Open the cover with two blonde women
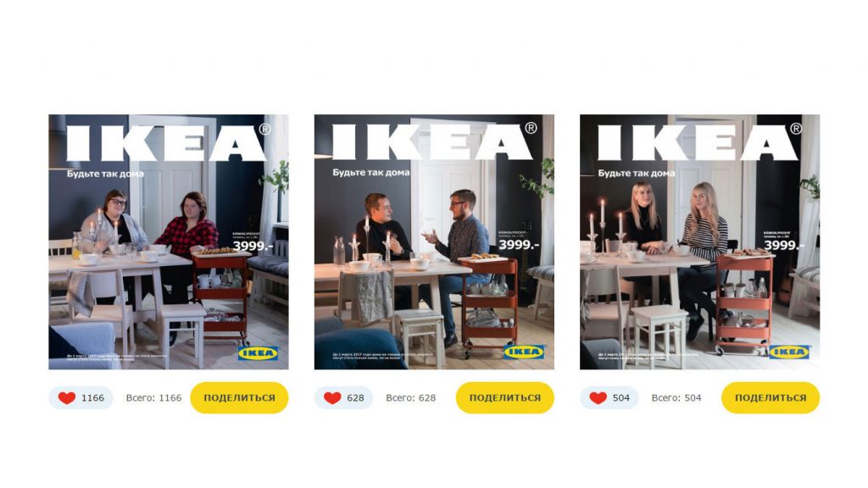This screenshot has height=488, width=868. [699, 241]
